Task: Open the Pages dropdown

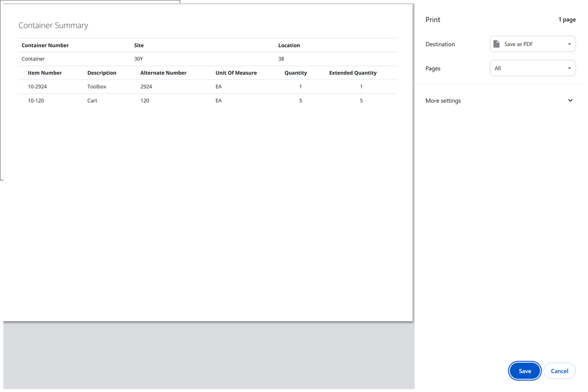Action: [x=533, y=68]
